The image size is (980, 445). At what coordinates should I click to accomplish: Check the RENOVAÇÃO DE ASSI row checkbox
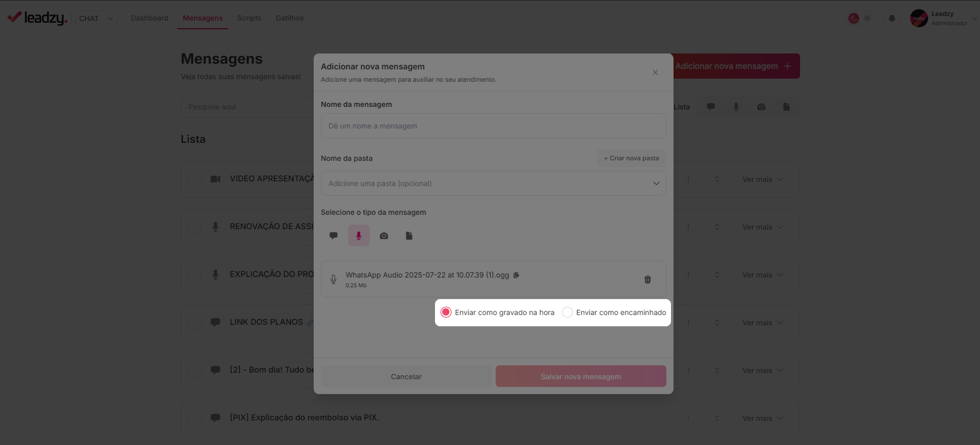(x=194, y=227)
